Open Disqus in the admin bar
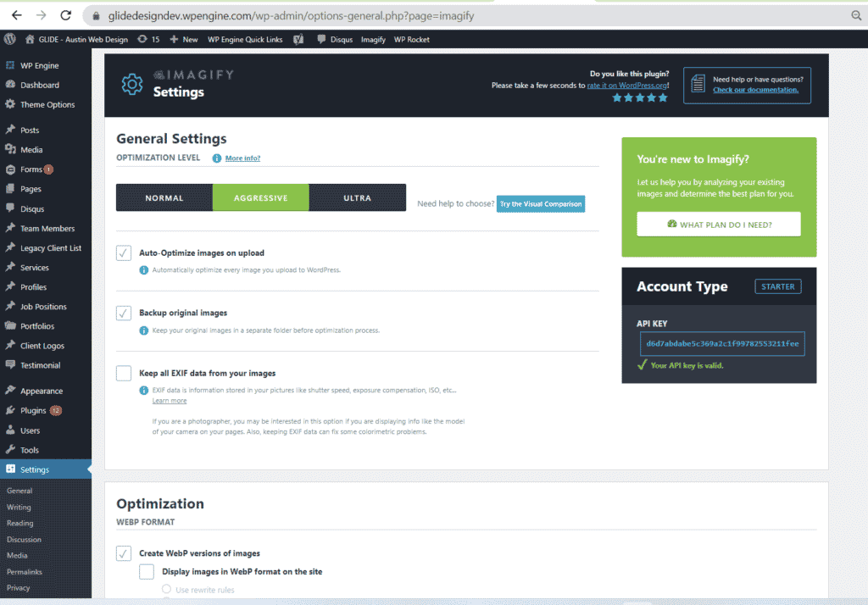Image resolution: width=868 pixels, height=605 pixels. (335, 39)
